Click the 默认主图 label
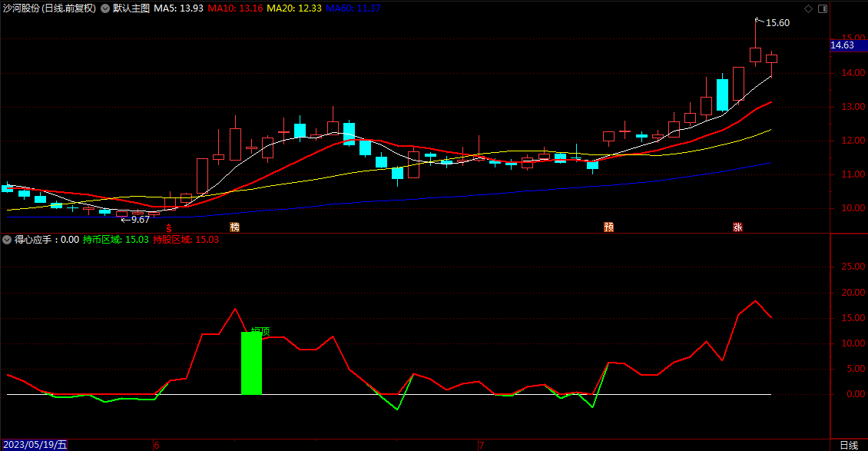The width and height of the screenshot is (868, 451). click(131, 9)
